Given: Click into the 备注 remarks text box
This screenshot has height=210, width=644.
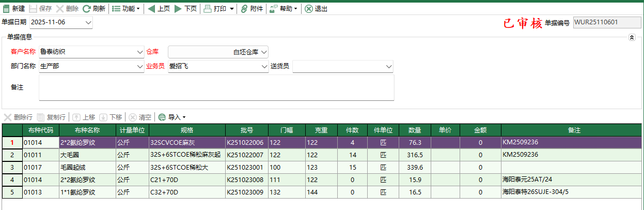Looking at the screenshot, I should (216, 87).
